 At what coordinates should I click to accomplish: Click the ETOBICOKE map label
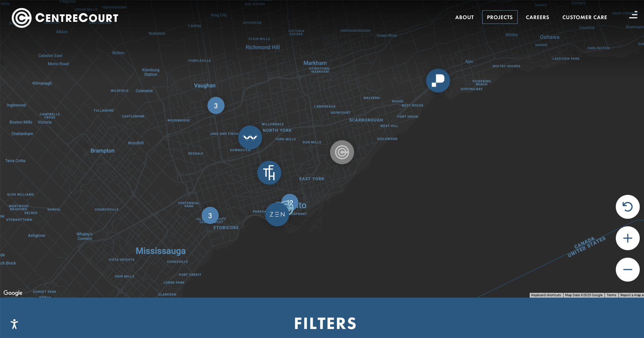point(226,227)
